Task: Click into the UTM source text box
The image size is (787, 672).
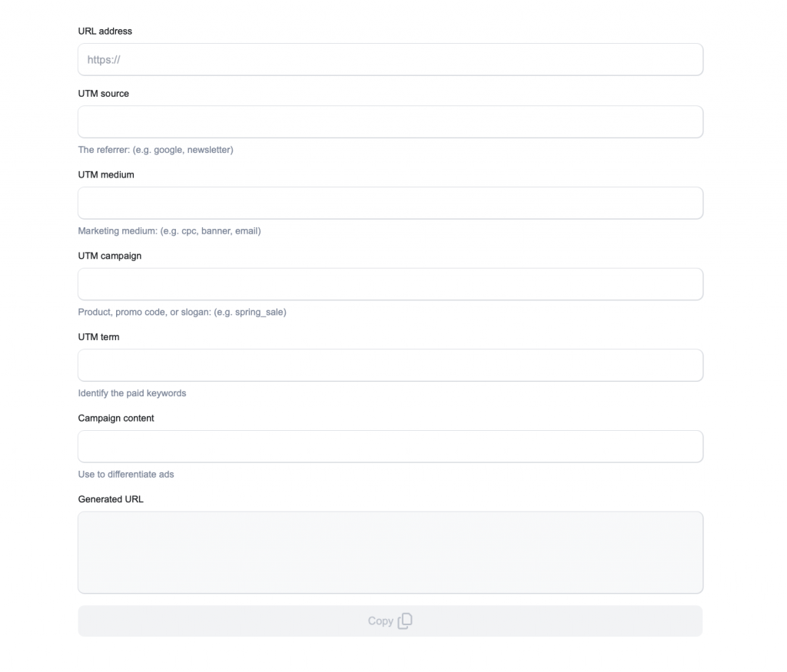Action: point(390,122)
